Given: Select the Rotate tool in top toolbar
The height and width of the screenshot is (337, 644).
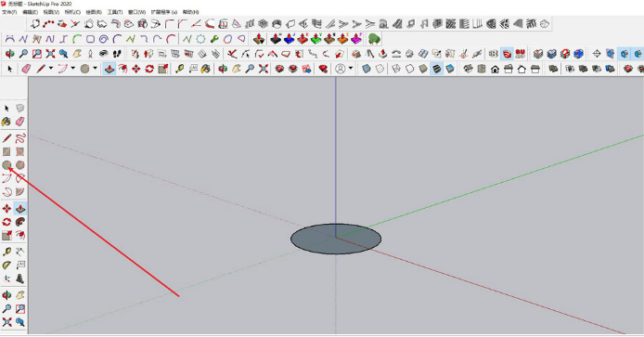Looking at the screenshot, I should point(149,69).
